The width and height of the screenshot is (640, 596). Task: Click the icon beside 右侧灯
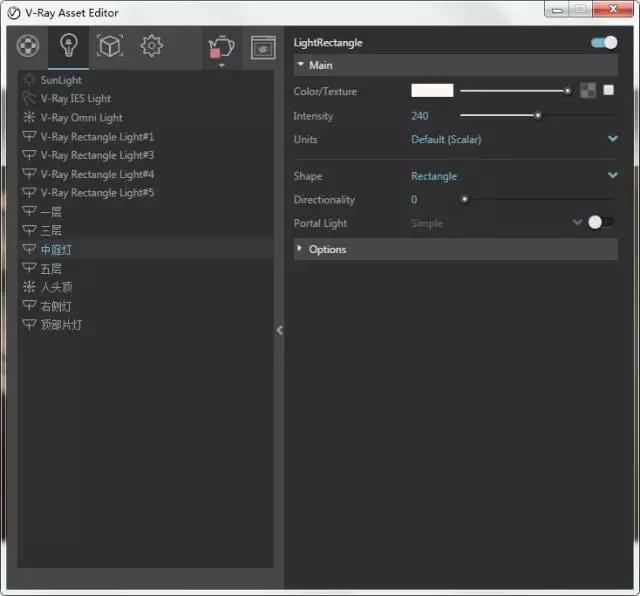pos(29,305)
